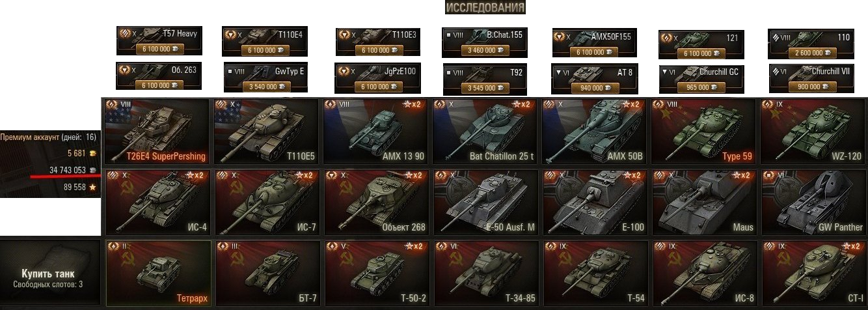Select the T110E5 tank card
Screen dimensions: 868x310
click(267, 132)
